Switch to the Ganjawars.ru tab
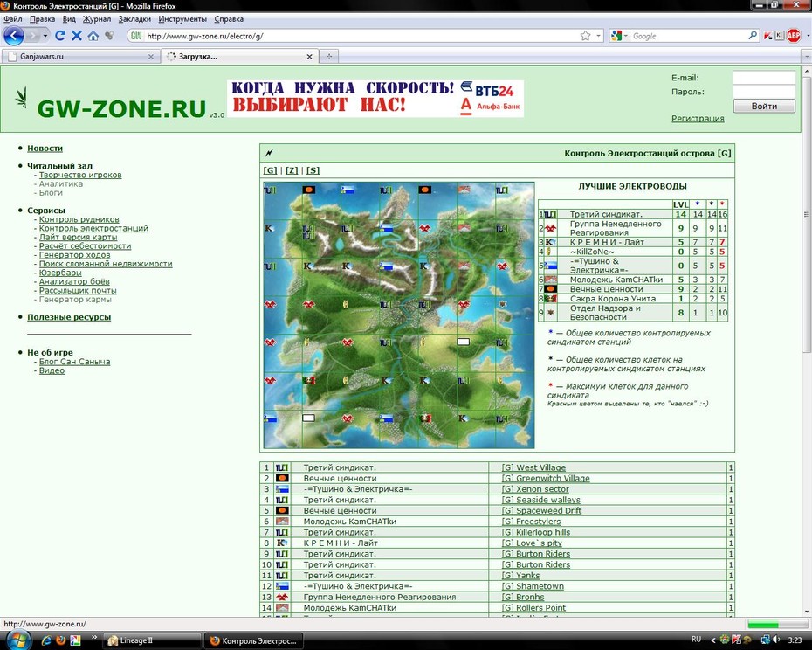The image size is (812, 650). [79, 57]
